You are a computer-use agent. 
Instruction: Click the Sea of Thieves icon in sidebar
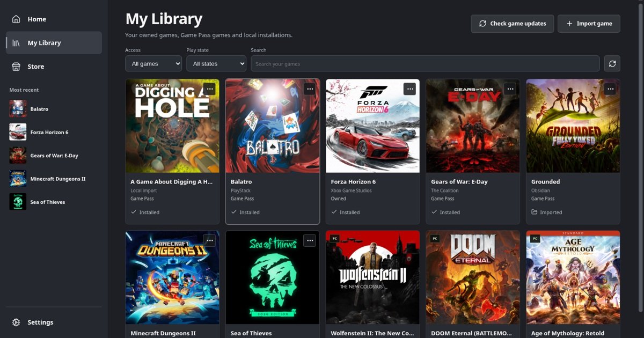pyautogui.click(x=18, y=202)
